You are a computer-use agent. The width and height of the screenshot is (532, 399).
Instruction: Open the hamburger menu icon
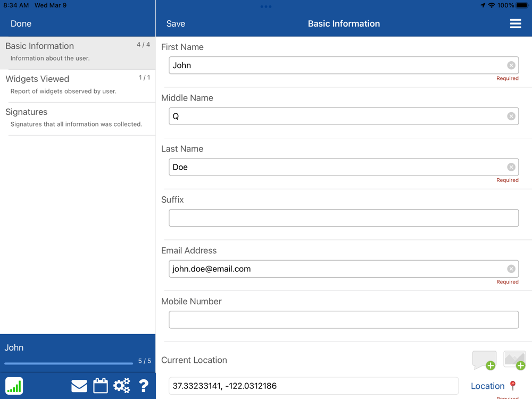click(516, 23)
